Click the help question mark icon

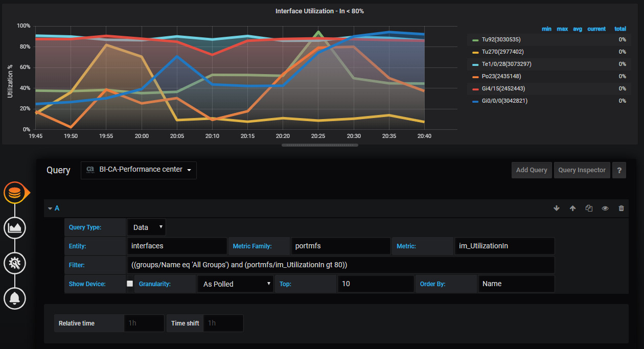619,170
